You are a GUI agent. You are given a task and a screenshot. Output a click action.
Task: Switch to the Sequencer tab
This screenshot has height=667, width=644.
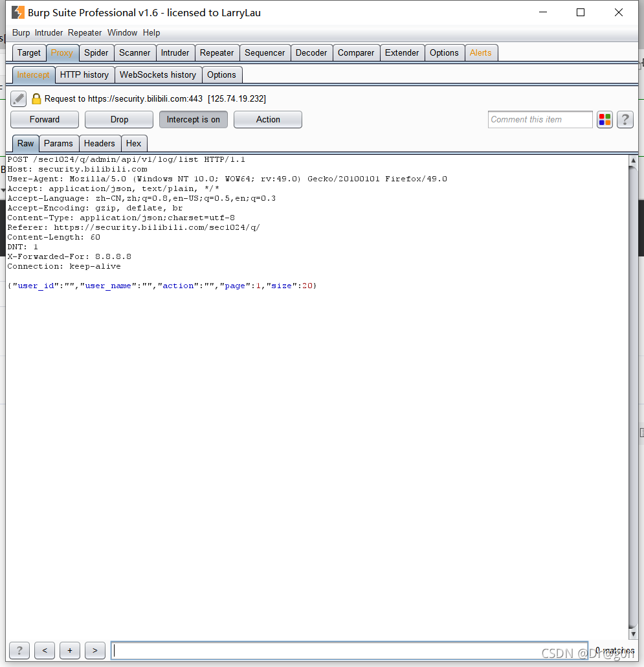coord(265,52)
